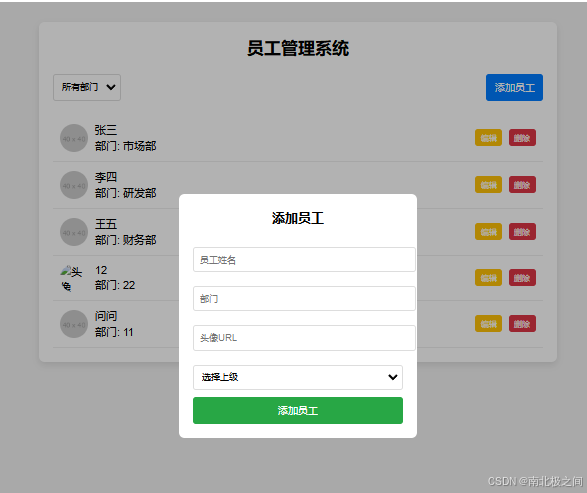This screenshot has height=493, width=587.
Task: Click 问问's avatar placeholder
Action: point(74,324)
